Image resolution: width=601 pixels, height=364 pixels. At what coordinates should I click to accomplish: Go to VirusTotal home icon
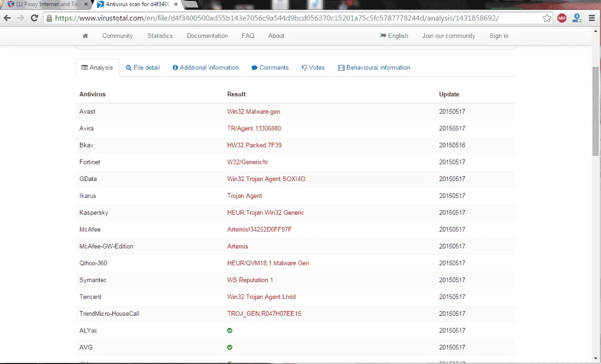[x=85, y=36]
